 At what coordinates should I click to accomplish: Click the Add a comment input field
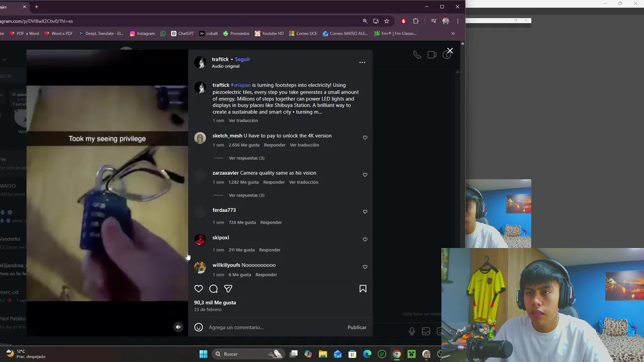coord(275,327)
